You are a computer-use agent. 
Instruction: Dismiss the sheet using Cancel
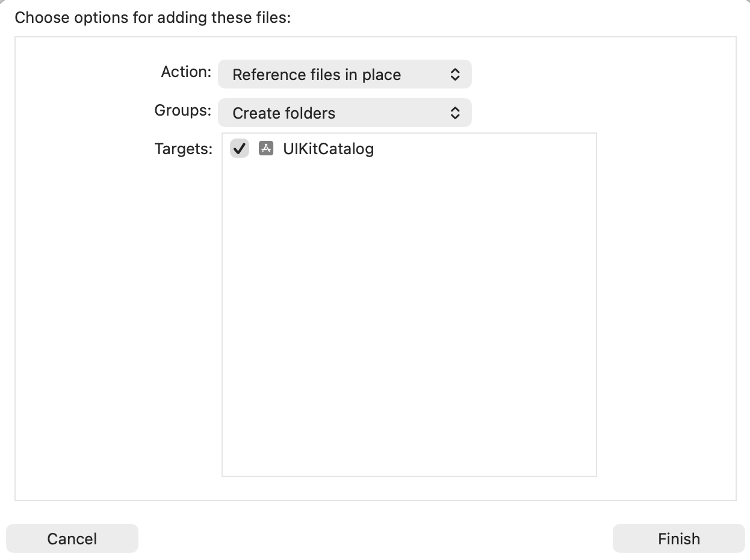click(72, 538)
